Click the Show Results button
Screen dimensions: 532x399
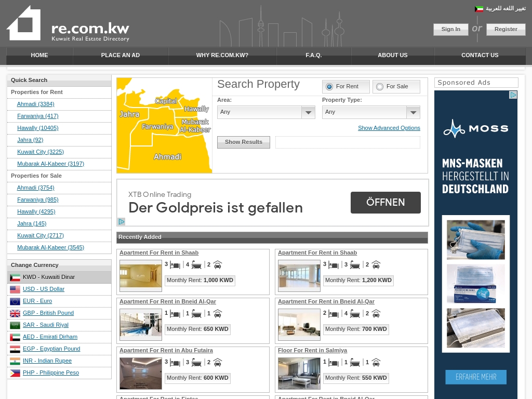click(x=244, y=142)
